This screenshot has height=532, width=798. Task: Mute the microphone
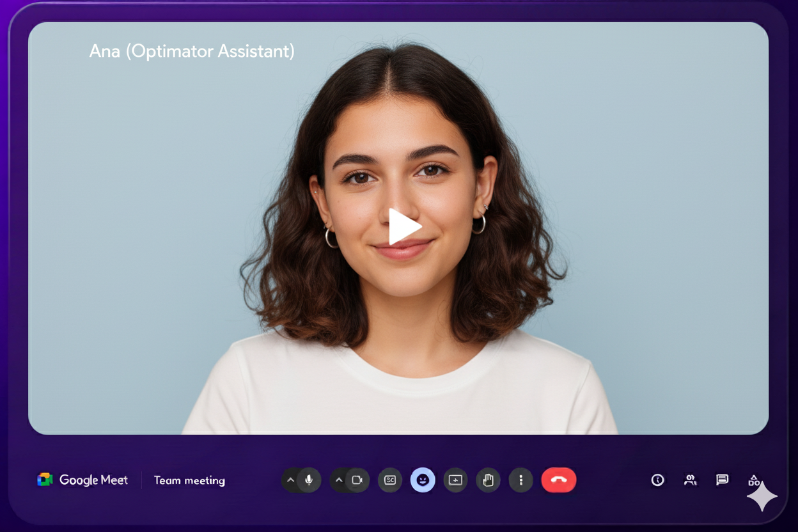[x=309, y=480]
